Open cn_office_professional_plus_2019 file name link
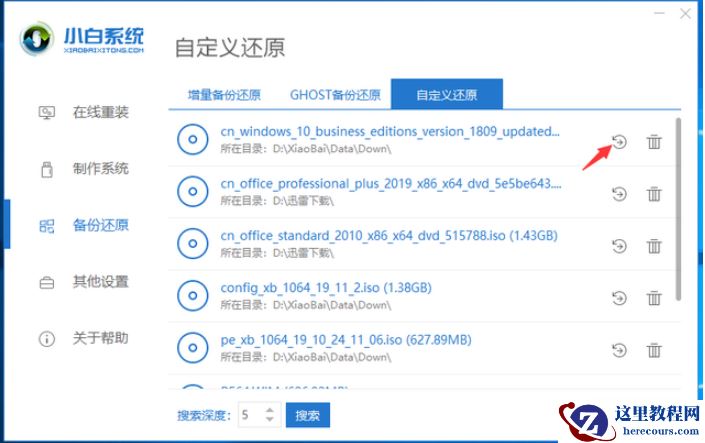The image size is (705, 443). click(391, 184)
